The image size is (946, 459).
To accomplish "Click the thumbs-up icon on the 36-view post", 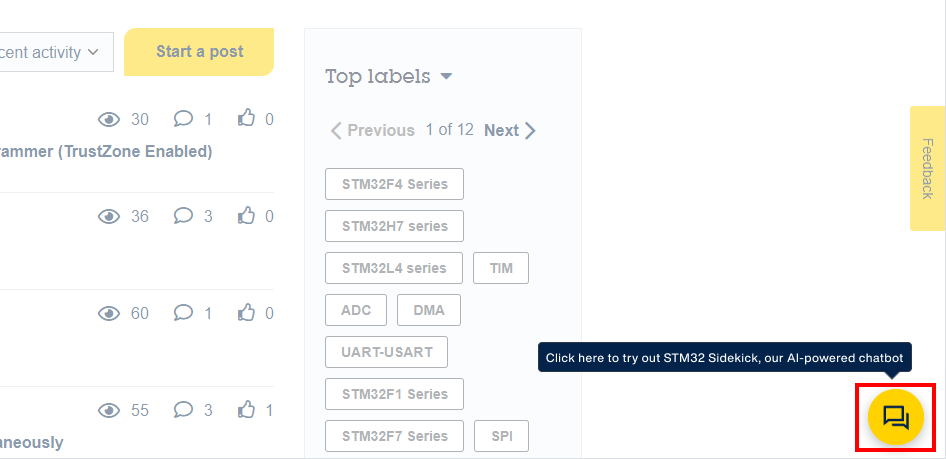I will pos(246,216).
